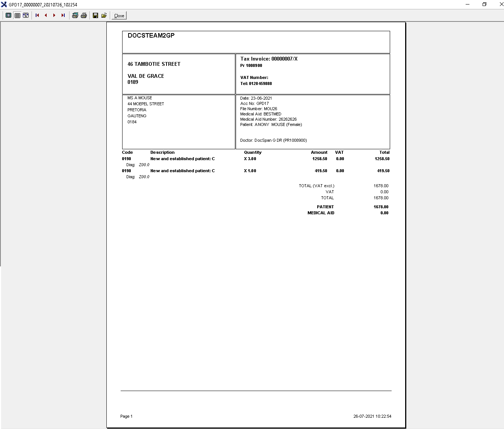Click the app icon in the title bar
The image size is (504, 429).
click(4, 5)
